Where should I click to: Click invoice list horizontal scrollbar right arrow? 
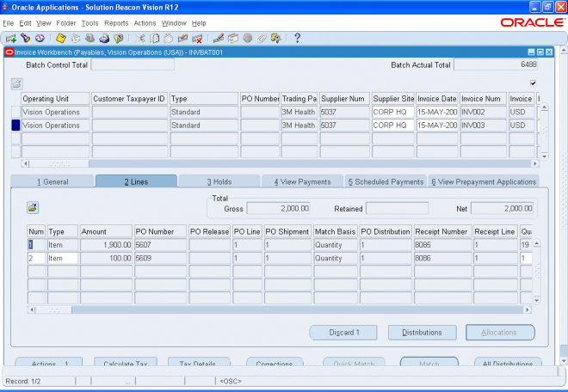pyautogui.click(x=535, y=163)
